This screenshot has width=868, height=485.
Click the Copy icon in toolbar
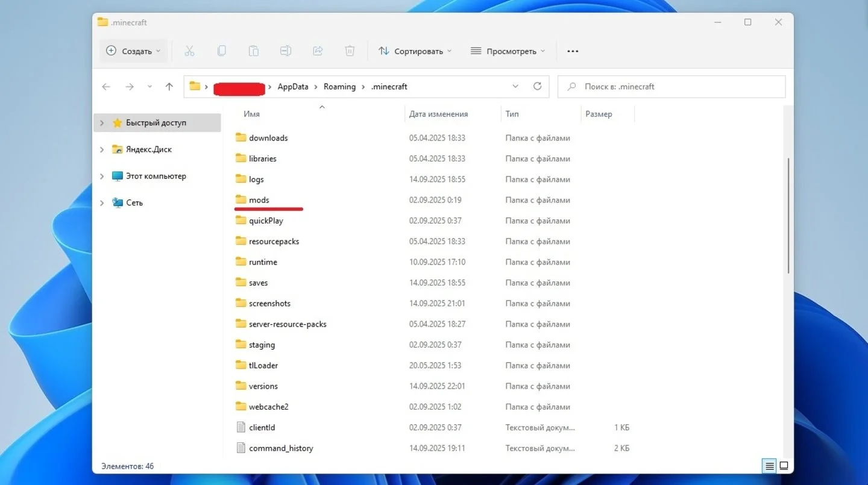click(x=221, y=51)
